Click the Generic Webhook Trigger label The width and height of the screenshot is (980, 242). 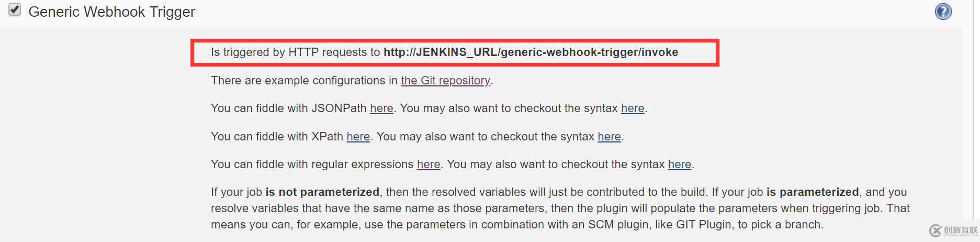[x=111, y=12]
